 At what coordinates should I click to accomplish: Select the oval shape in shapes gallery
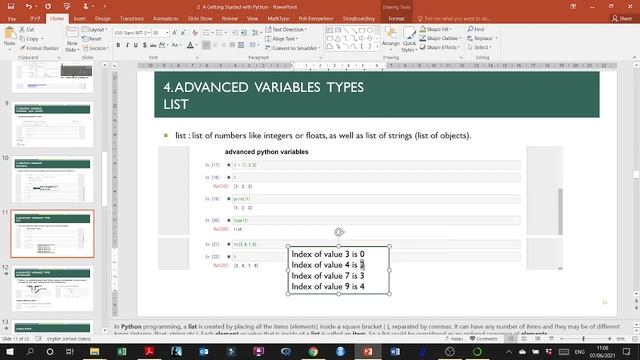pyautogui.click(x=370, y=30)
